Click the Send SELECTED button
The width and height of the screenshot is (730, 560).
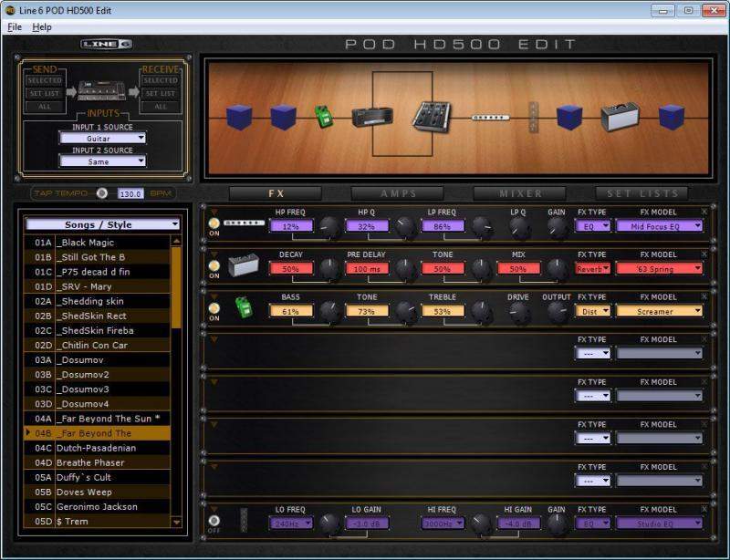tap(44, 81)
